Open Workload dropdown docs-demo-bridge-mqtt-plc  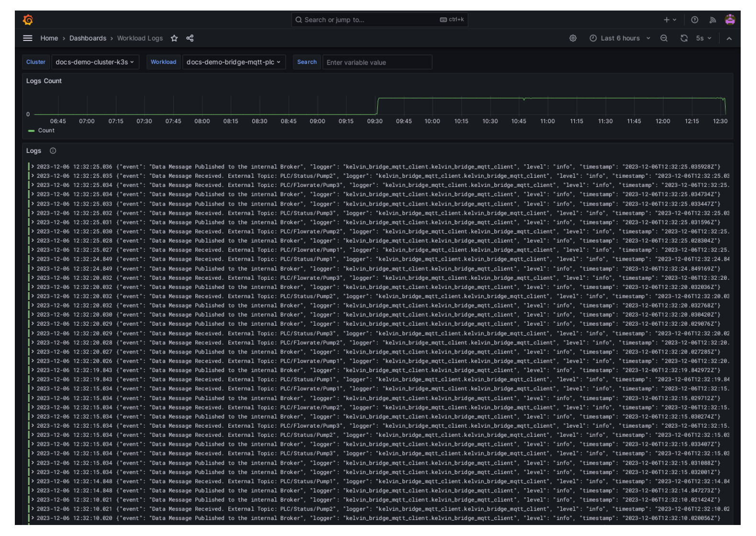[x=233, y=62]
